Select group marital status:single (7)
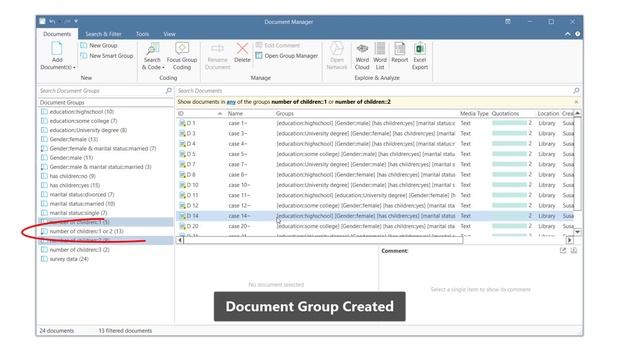 point(78,213)
